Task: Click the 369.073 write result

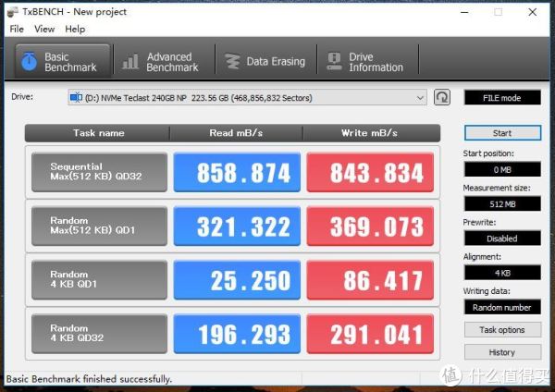Action: pos(370,227)
